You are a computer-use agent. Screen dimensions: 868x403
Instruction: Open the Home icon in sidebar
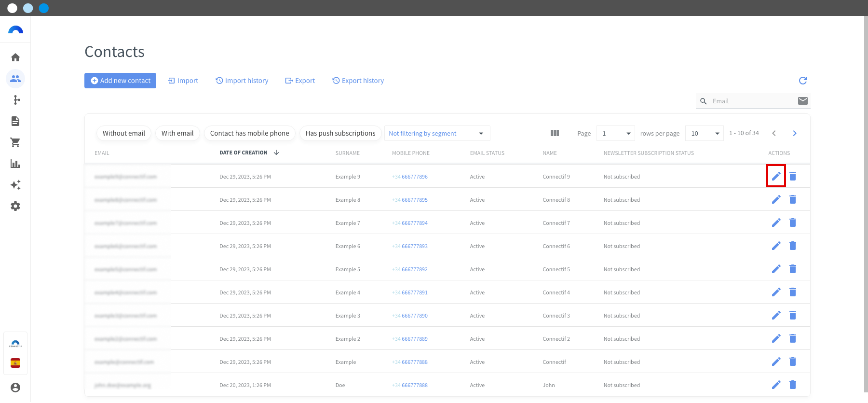(x=15, y=57)
